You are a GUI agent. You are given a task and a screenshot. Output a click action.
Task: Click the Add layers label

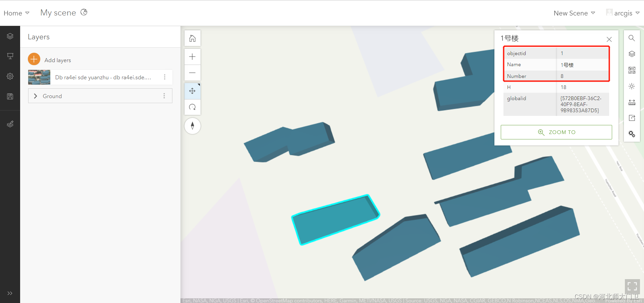tap(58, 60)
